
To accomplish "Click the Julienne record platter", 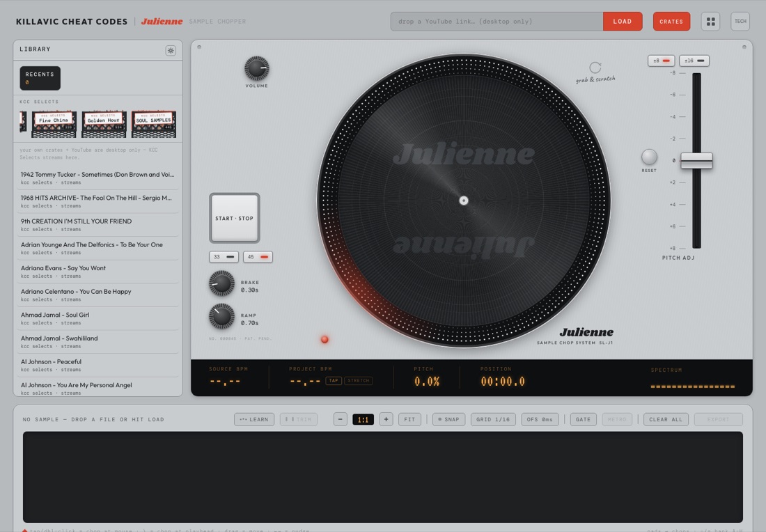I will click(x=464, y=201).
